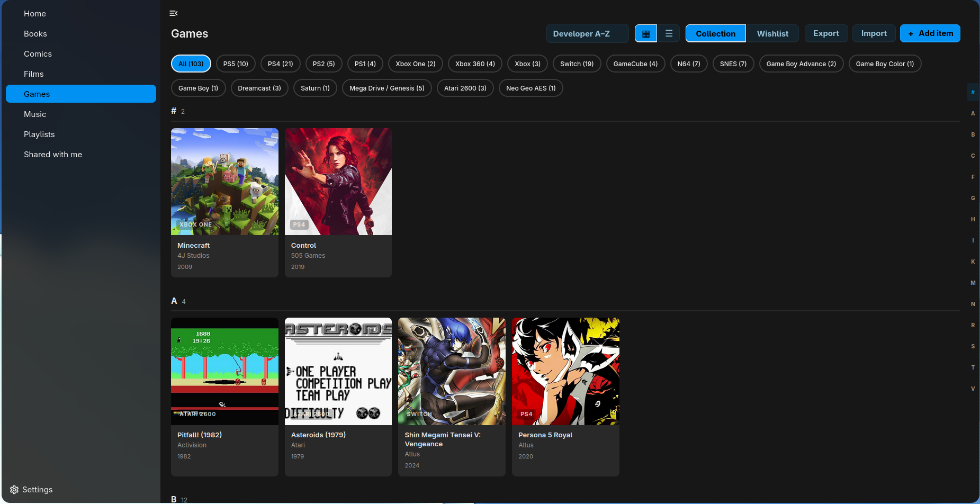Filter by Game Boy Advance (2)
Viewport: 980px width, 504px height.
tap(801, 64)
